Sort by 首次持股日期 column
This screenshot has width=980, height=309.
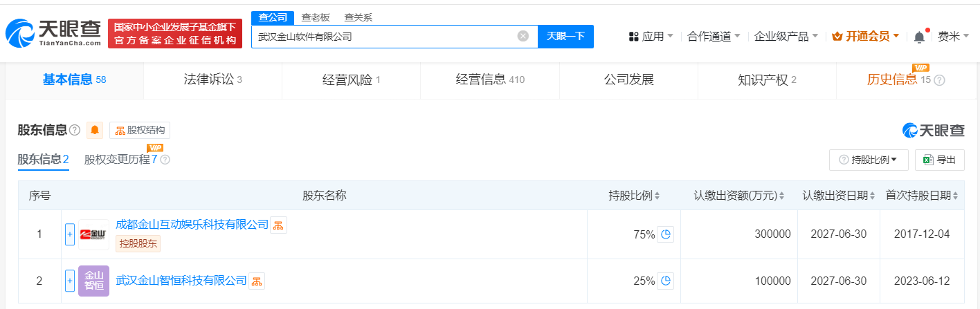[x=956, y=196]
